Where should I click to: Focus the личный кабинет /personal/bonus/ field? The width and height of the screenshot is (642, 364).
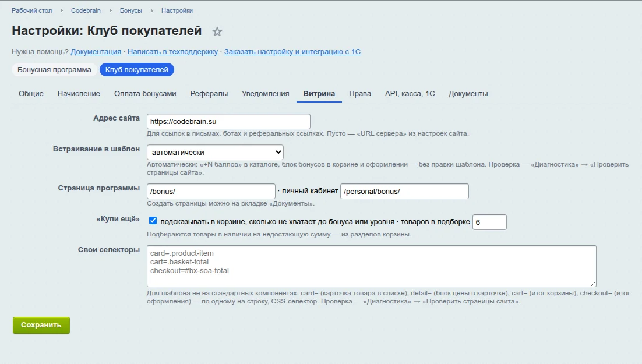404,191
